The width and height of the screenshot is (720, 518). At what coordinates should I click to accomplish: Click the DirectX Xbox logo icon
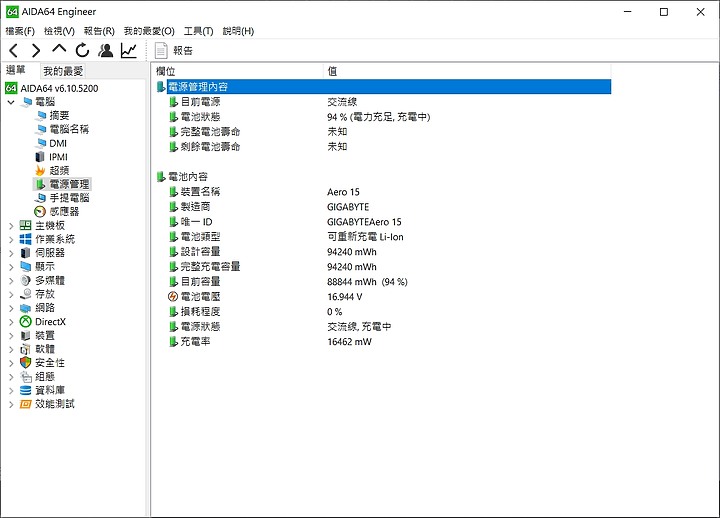(26, 321)
